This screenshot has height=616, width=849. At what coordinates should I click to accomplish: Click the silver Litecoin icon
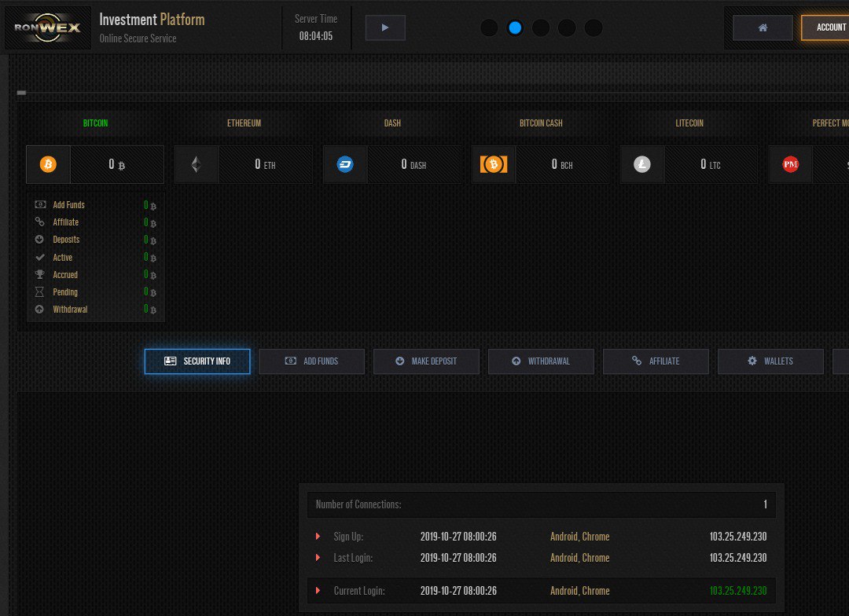click(642, 164)
